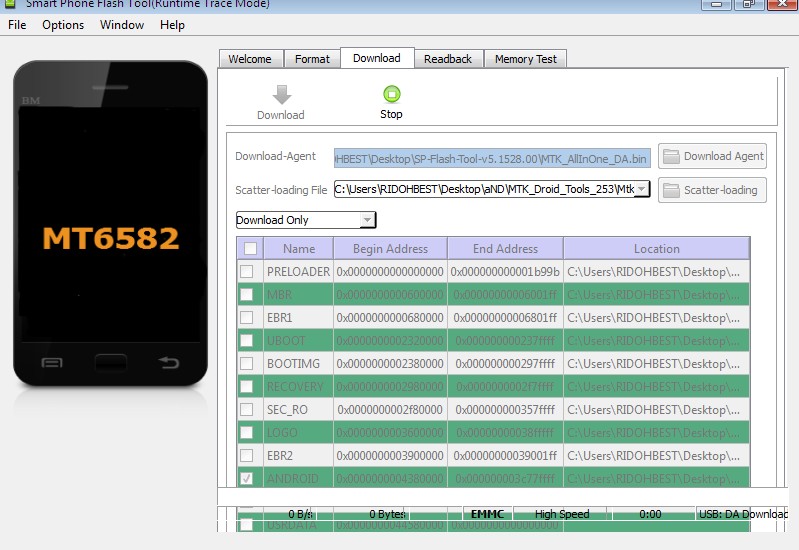Open the Scatter-loading File path dropdown

642,189
